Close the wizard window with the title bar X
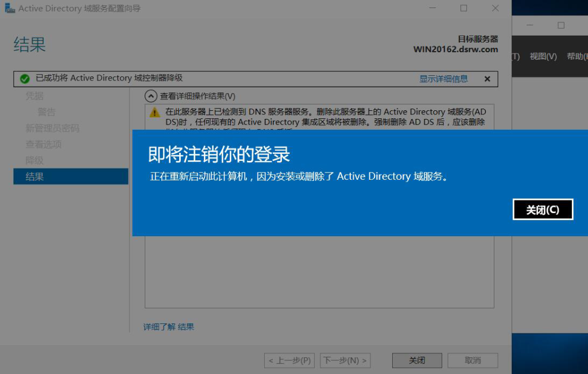The height and width of the screenshot is (374, 588). pyautogui.click(x=496, y=8)
